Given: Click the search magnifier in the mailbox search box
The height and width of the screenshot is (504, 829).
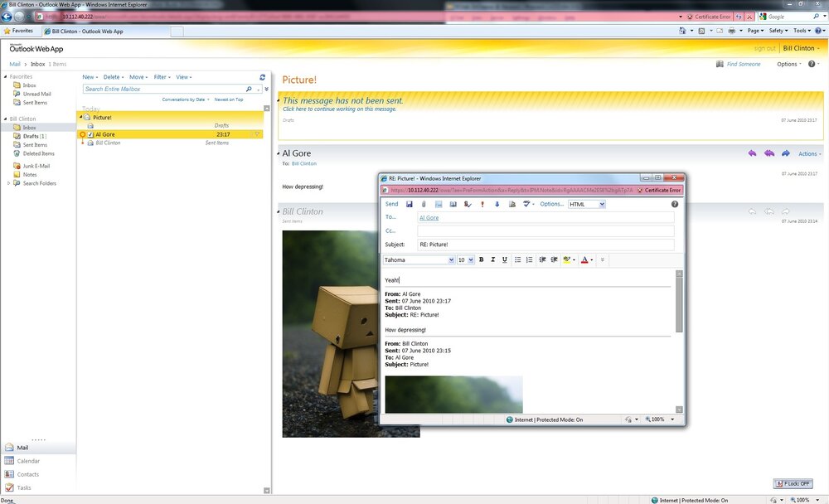Looking at the screenshot, I should (x=249, y=89).
